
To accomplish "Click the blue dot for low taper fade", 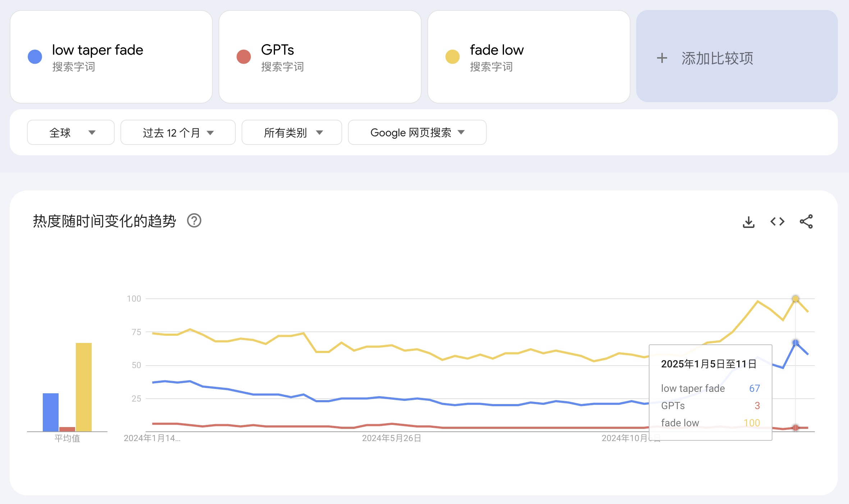I will click(35, 57).
